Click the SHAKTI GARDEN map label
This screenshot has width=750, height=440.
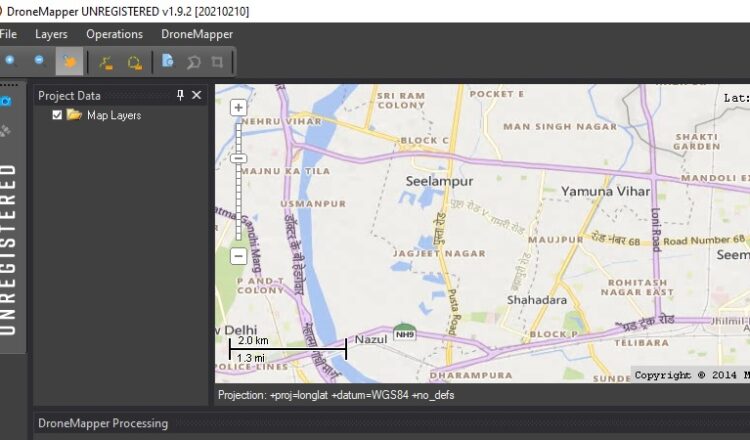click(x=697, y=142)
